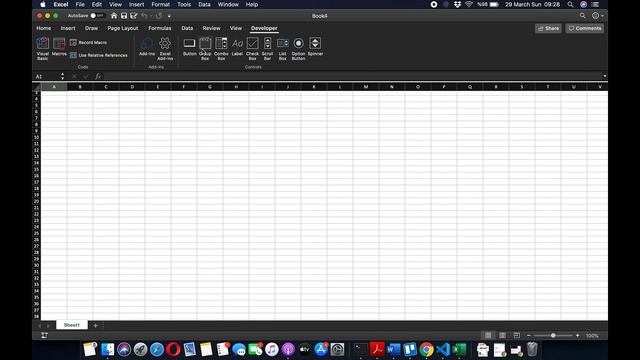The image size is (640, 360).
Task: Save the workbook with the disk icon
Action: 124,16
